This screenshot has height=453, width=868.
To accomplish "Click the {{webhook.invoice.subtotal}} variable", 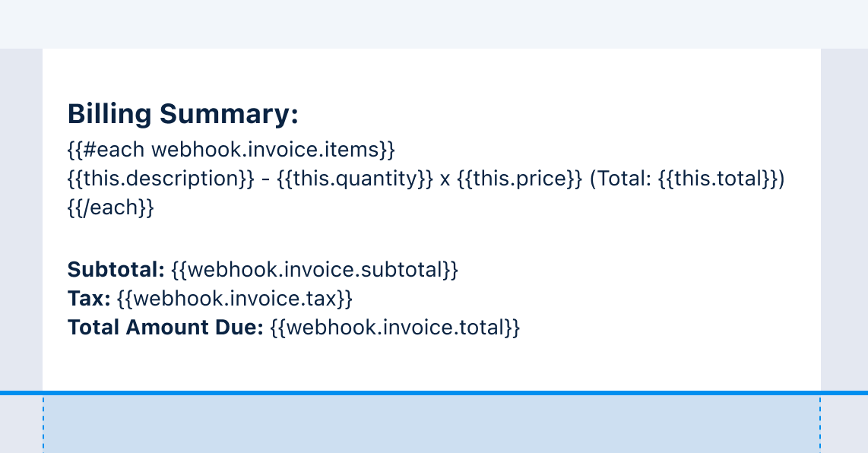I will pyautogui.click(x=315, y=270).
